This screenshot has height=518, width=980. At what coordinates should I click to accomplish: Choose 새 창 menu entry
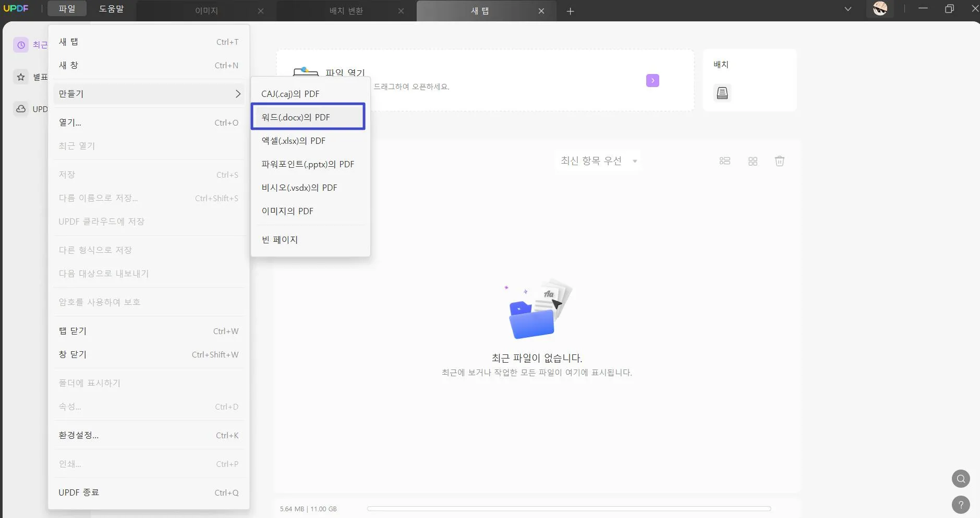coord(149,65)
